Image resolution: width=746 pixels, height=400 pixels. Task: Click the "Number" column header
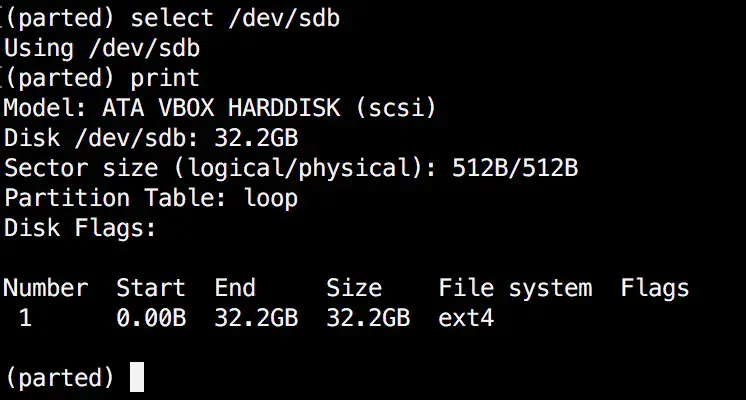click(45, 288)
